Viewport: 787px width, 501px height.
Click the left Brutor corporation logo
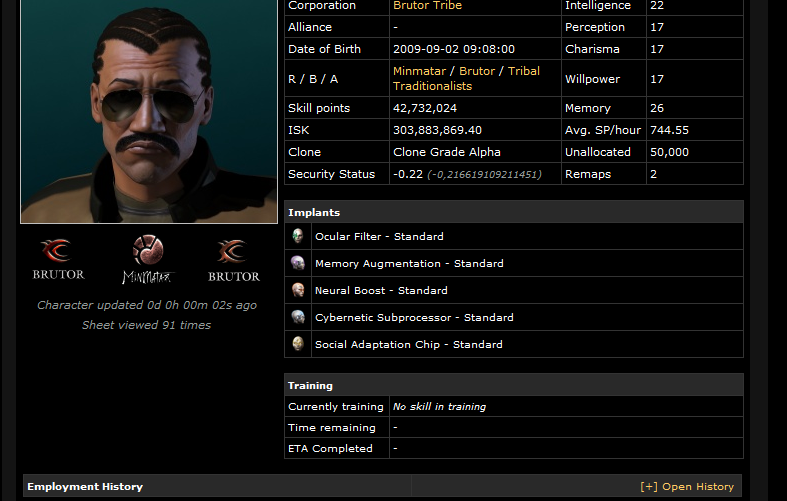pyautogui.click(x=59, y=260)
